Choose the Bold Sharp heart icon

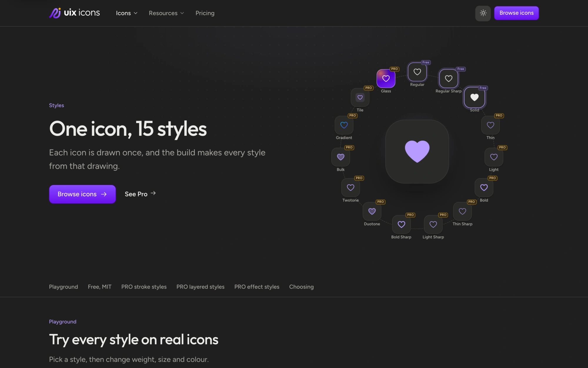pyautogui.click(x=401, y=224)
